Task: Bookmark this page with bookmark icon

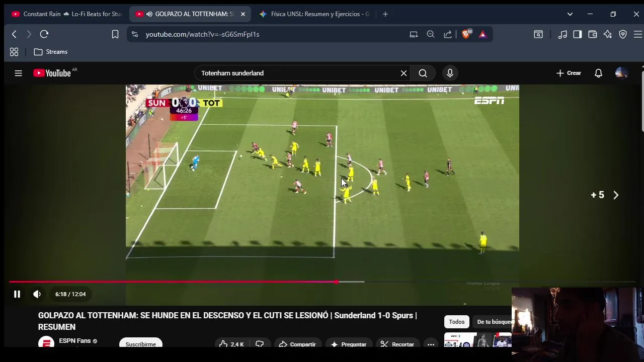Action: (x=115, y=34)
